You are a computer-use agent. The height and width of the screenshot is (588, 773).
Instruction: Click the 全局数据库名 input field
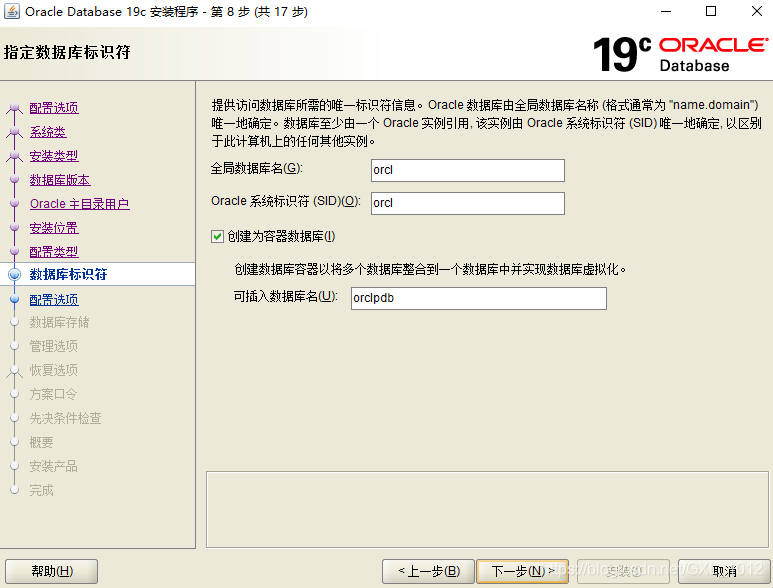pyautogui.click(x=467, y=170)
